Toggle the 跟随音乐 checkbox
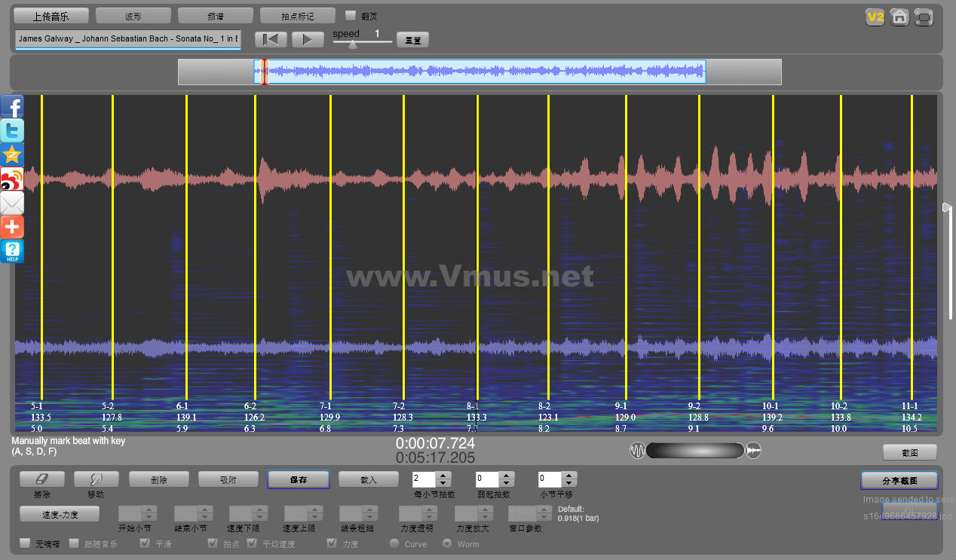Image resolution: width=956 pixels, height=560 pixels. click(75, 543)
